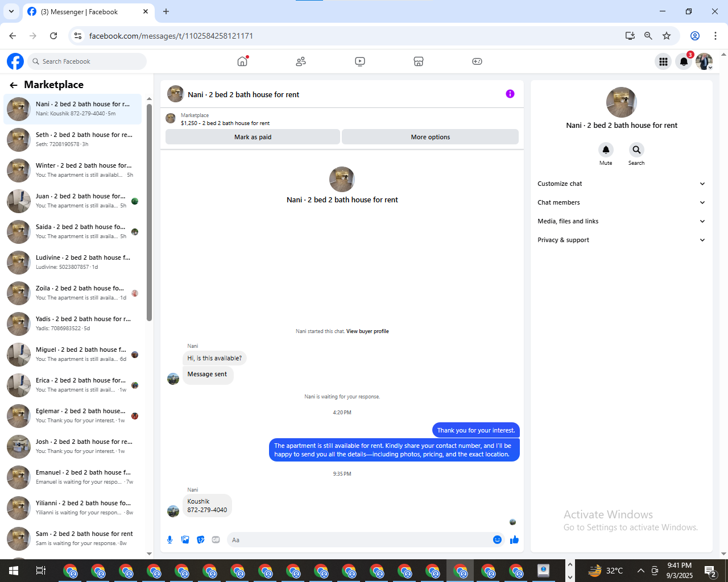728x582 pixels.
Task: Expand the Customize chat section
Action: (x=622, y=184)
